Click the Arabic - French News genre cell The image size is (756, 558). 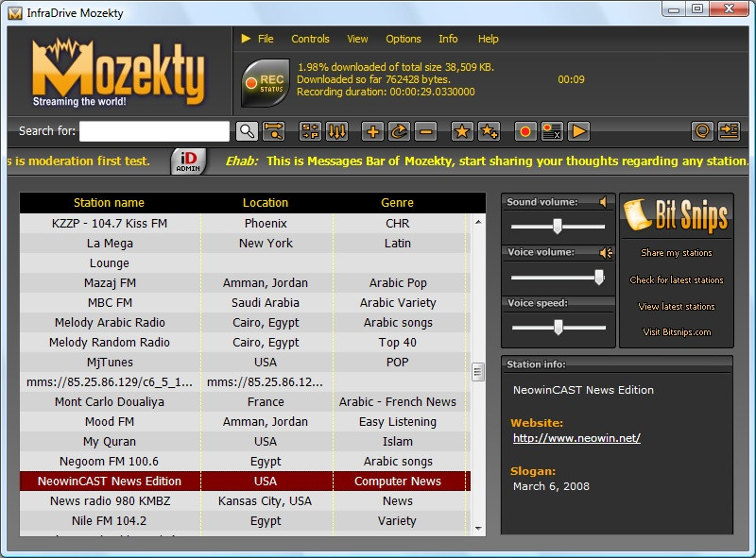pyautogui.click(x=398, y=402)
